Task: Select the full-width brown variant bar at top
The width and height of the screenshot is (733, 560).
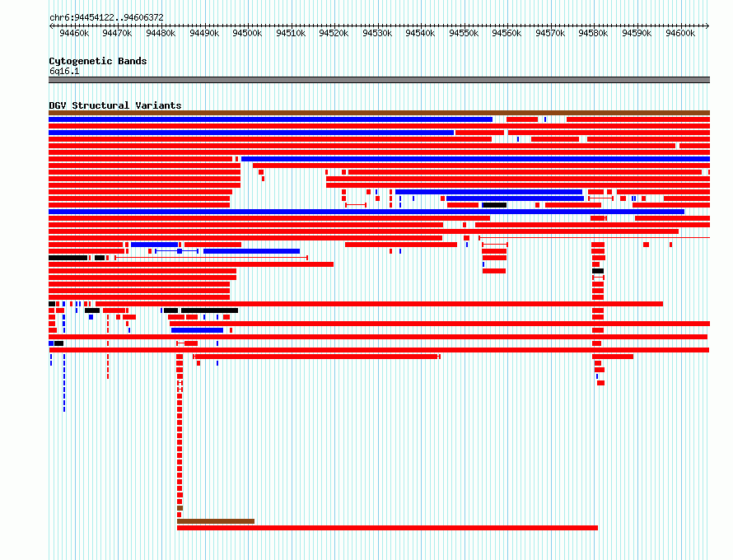Action: [379, 113]
